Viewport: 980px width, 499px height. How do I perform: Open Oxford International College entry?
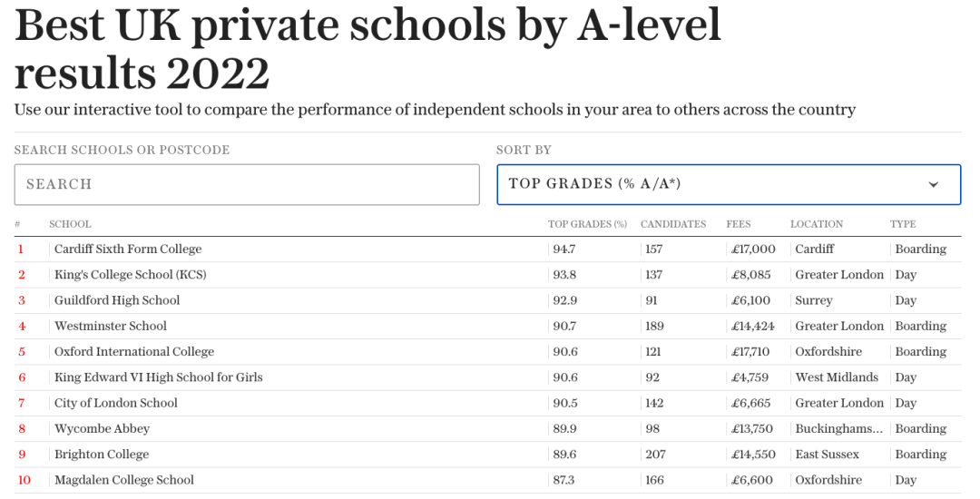(134, 352)
